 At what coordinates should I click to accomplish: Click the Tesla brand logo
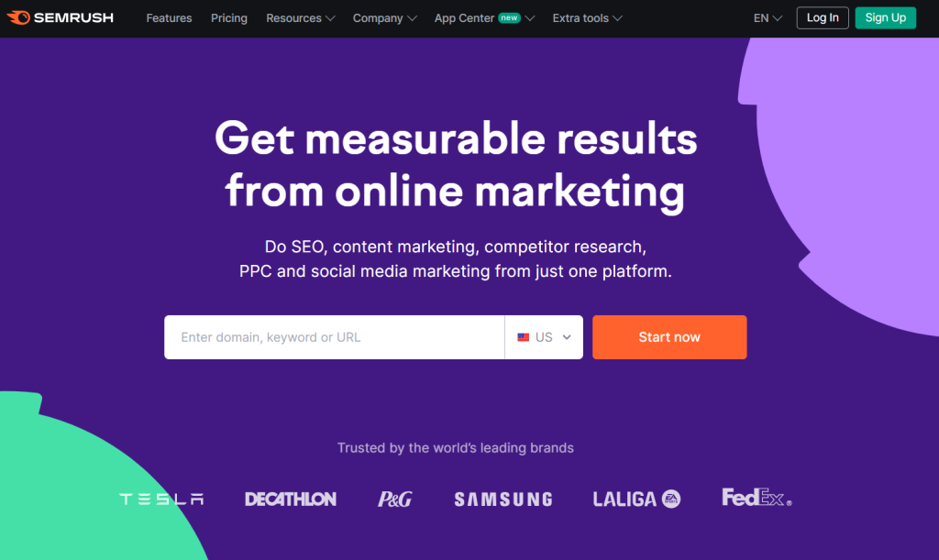[x=160, y=499]
